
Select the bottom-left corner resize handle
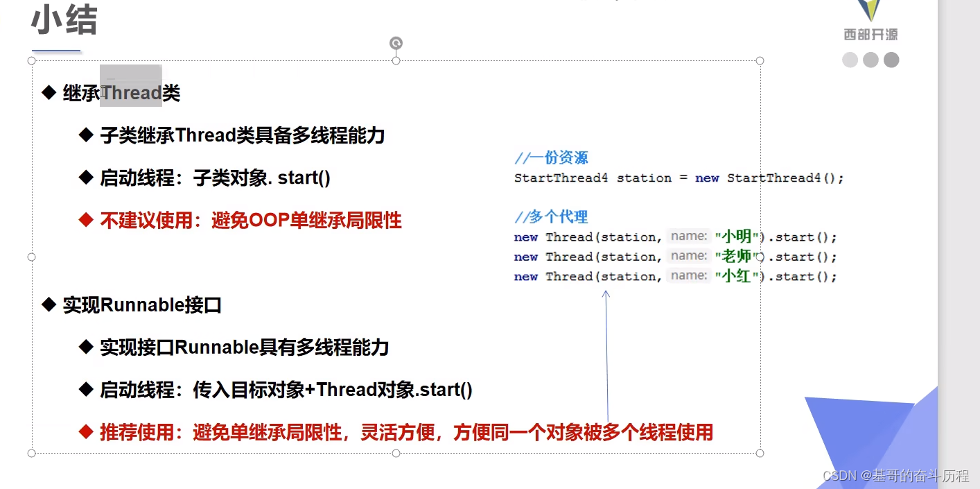31,453
